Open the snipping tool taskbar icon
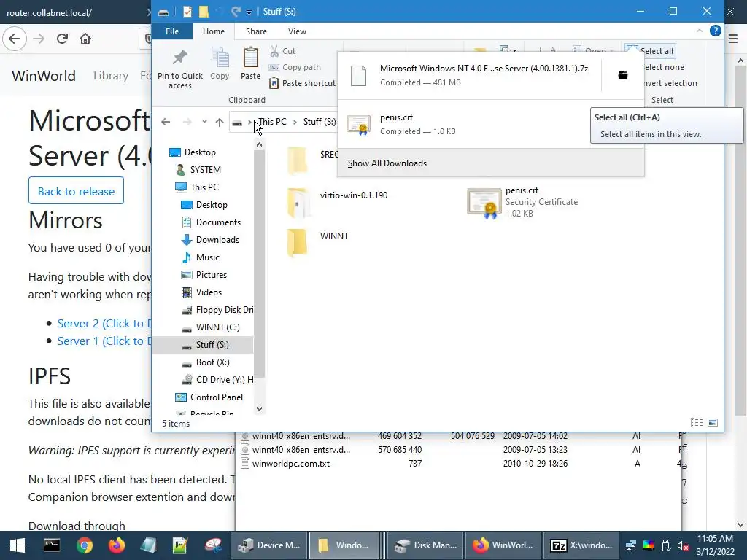 coord(213,545)
